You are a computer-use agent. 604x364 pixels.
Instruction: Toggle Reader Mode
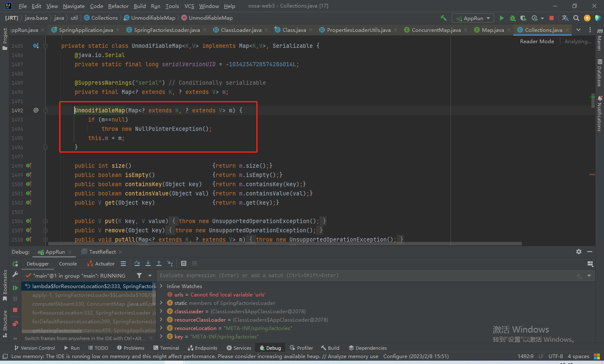537,41
